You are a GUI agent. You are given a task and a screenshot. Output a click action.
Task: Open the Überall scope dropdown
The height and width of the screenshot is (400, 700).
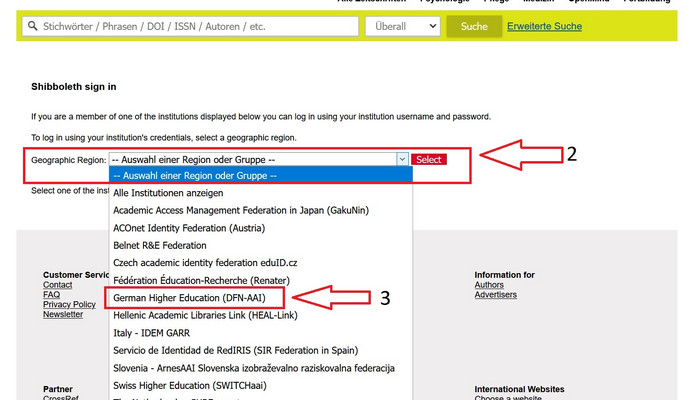[x=403, y=26]
